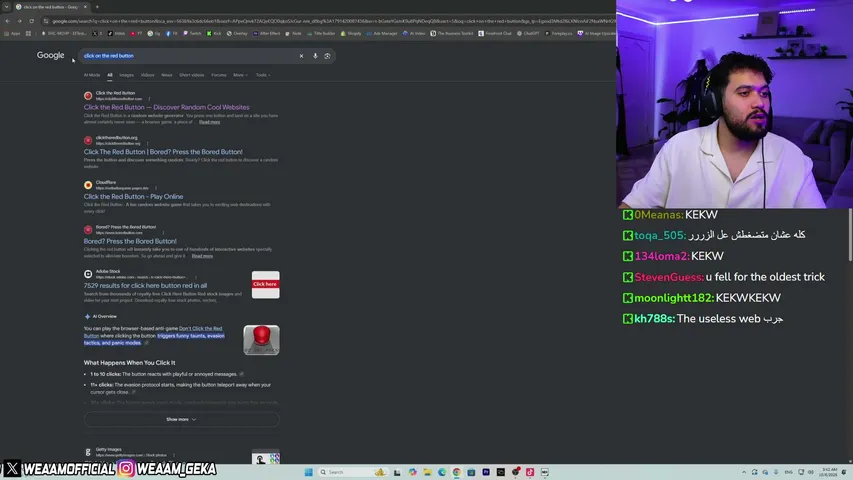
Task: Expand AI Overview with Show more
Action: (x=182, y=420)
